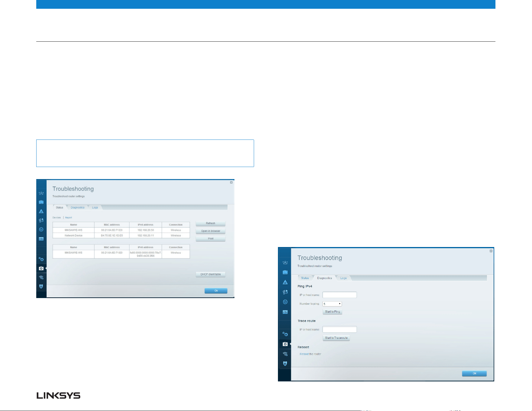Switch to Logs tab in Ping IPv4 dialog
The width and height of the screenshot is (532, 411).
(x=343, y=278)
